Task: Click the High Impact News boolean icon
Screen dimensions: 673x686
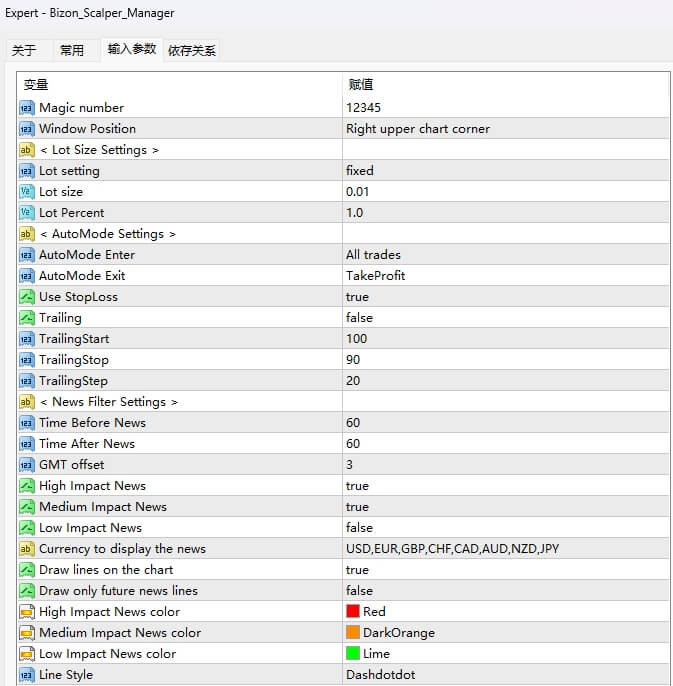Action: [x=27, y=486]
